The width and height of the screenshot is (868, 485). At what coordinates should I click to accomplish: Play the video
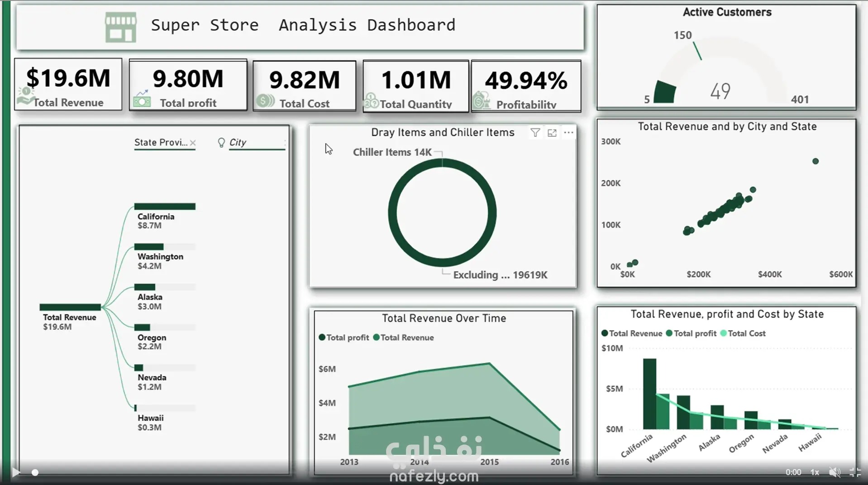[16, 472]
